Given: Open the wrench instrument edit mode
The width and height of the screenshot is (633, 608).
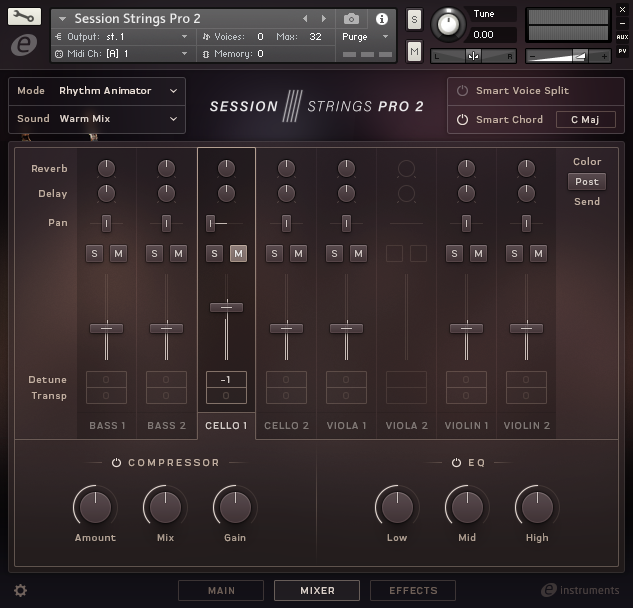Looking at the screenshot, I should point(24,17).
